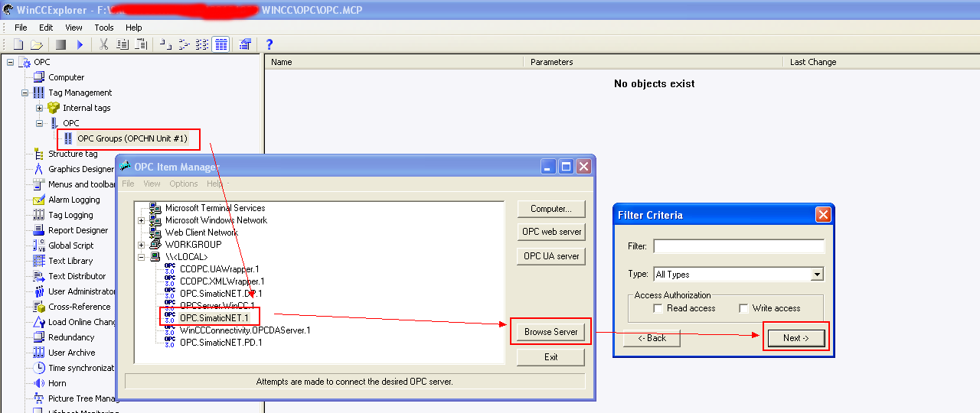Expand Microsoft Windows Network in OPC Item Manager

pyautogui.click(x=141, y=220)
